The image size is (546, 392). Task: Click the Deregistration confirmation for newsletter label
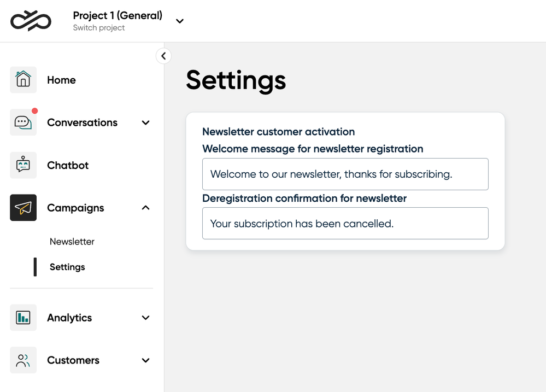[304, 198]
